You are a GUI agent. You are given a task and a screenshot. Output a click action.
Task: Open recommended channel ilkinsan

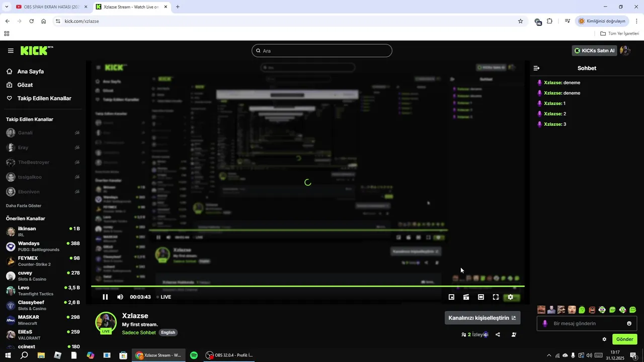coord(43,231)
